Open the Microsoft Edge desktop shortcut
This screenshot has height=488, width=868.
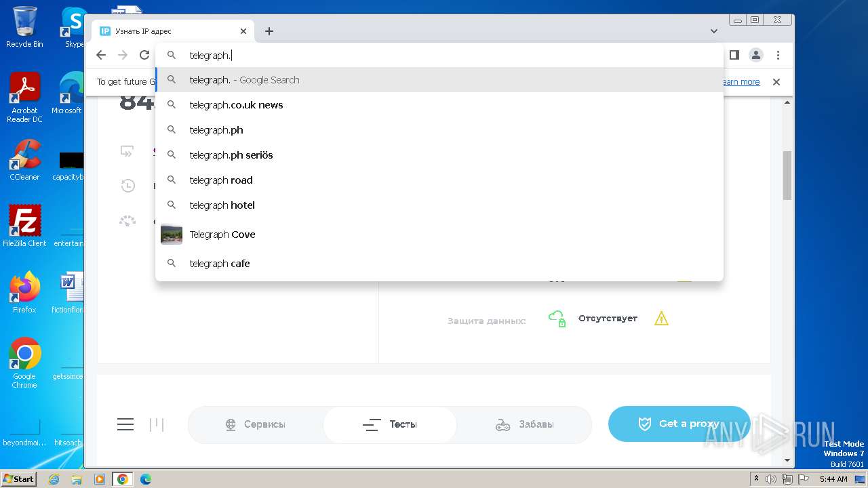pos(68,94)
